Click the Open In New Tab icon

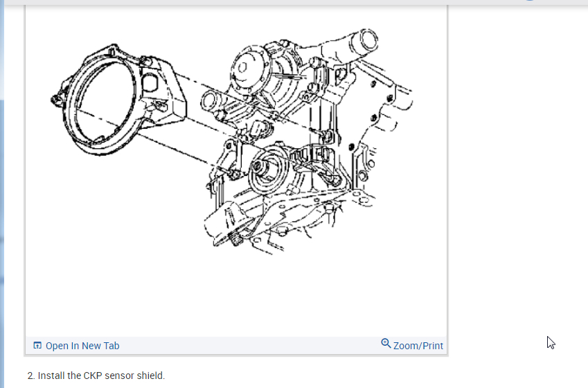[x=37, y=345]
